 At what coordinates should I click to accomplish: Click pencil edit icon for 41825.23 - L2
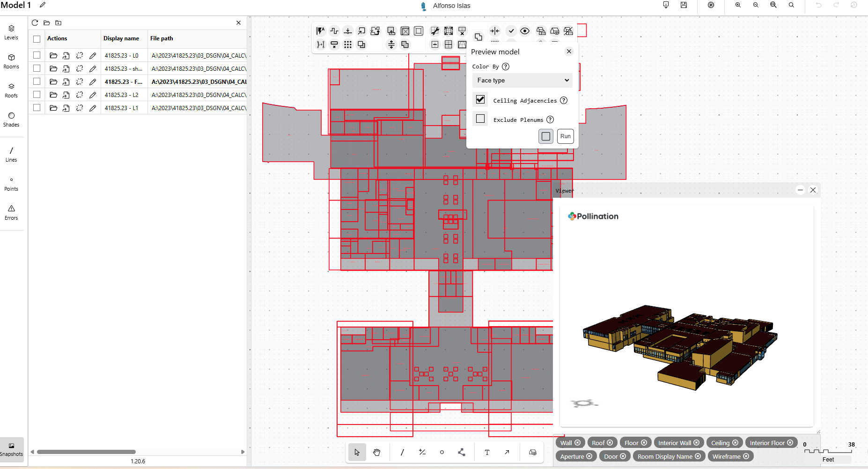click(x=93, y=95)
